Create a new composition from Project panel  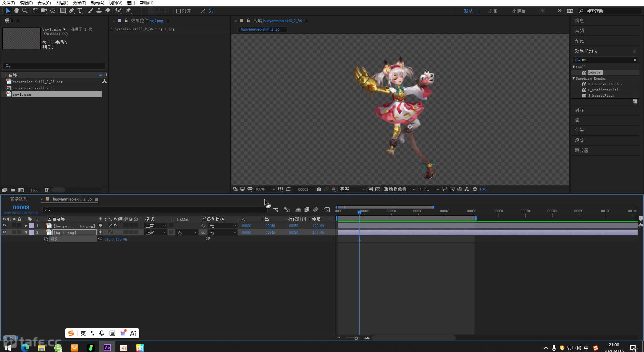pos(21,190)
